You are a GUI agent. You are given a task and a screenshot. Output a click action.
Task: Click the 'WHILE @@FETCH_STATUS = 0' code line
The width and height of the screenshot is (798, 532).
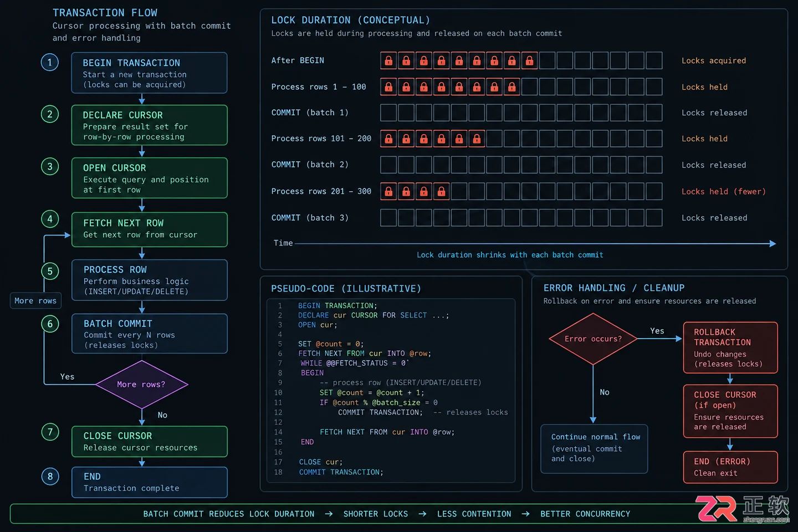click(355, 364)
